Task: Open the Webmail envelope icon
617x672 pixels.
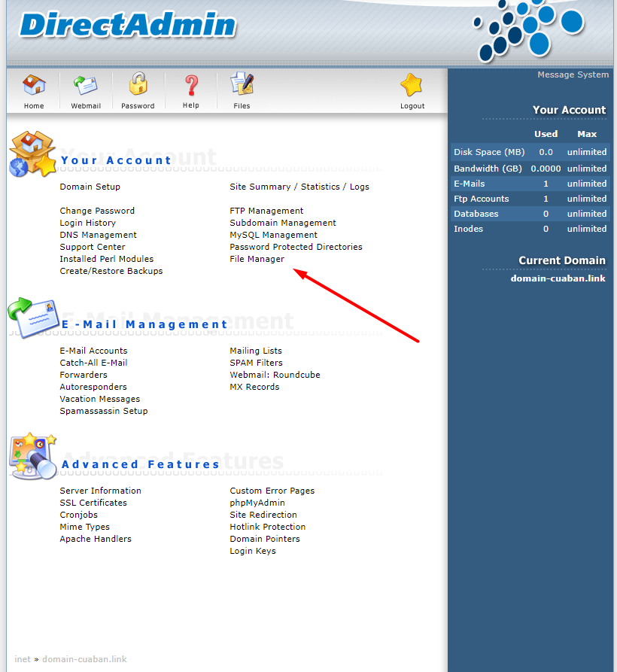Action: 86,84
